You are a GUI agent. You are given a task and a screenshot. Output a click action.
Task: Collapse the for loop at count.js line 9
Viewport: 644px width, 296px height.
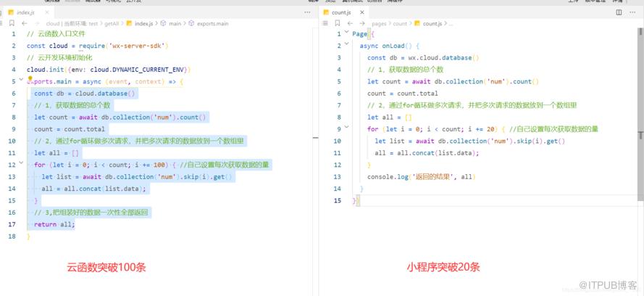tap(347, 127)
